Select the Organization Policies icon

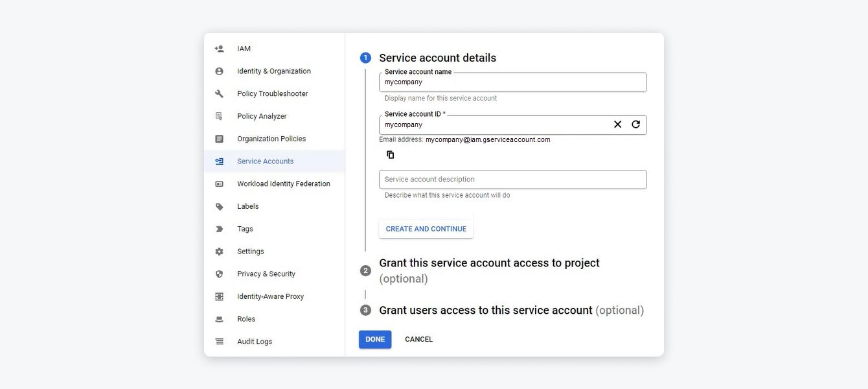(x=218, y=138)
